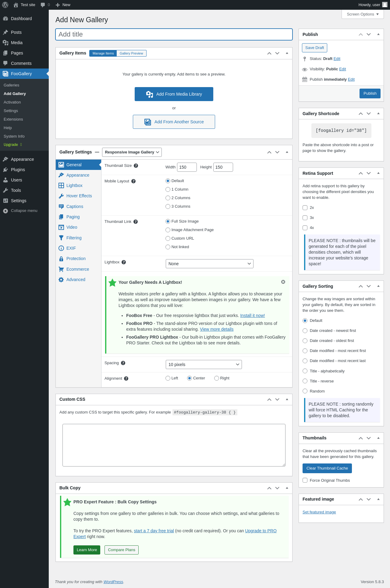The height and width of the screenshot is (588, 390).
Task: Open the Filtering settings tab
Action: [79, 238]
